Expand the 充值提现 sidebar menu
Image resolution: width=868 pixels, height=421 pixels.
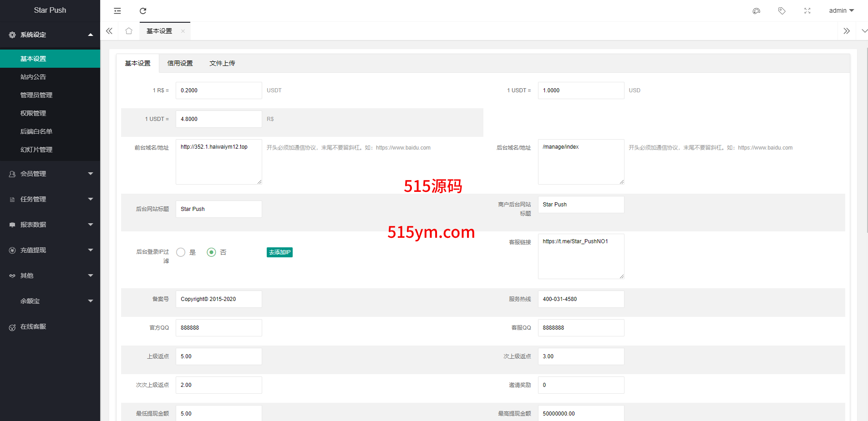point(50,250)
